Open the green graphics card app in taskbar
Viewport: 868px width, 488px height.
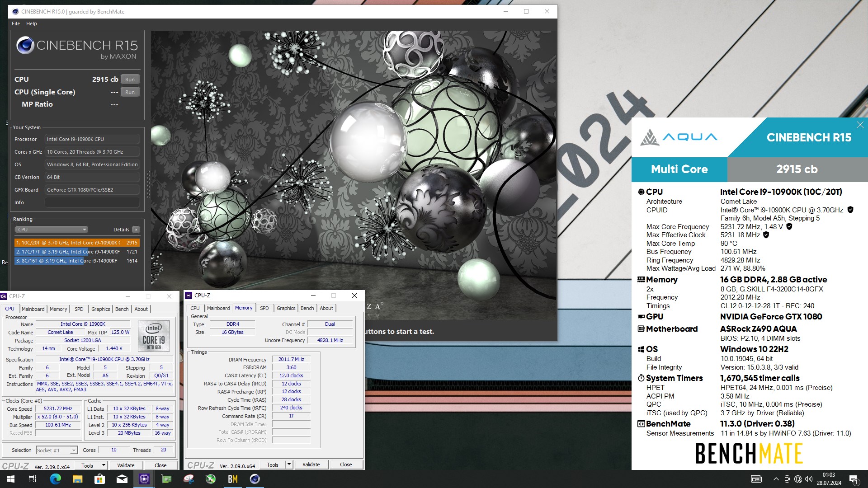click(166, 479)
